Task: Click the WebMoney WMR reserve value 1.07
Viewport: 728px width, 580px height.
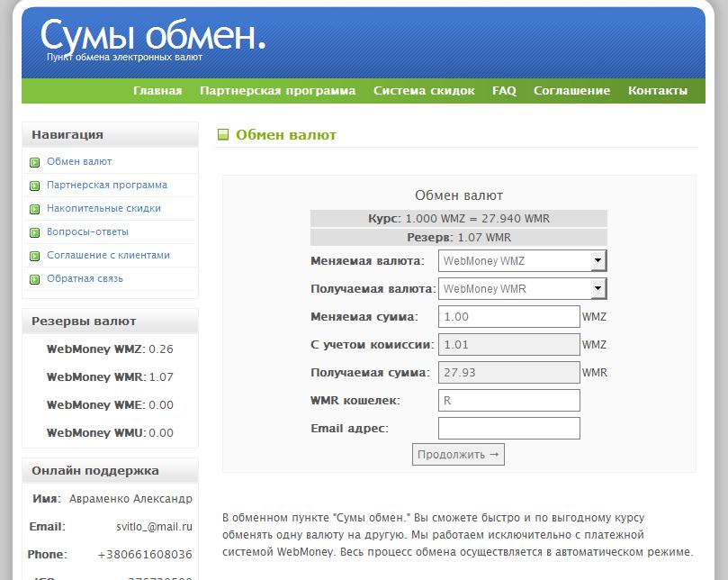Action: 161,376
